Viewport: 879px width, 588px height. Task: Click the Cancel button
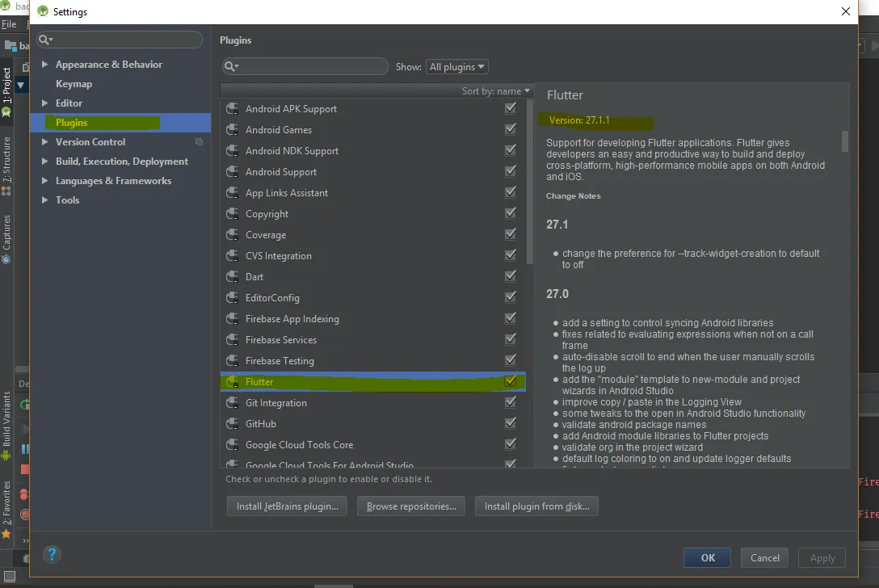tap(764, 558)
